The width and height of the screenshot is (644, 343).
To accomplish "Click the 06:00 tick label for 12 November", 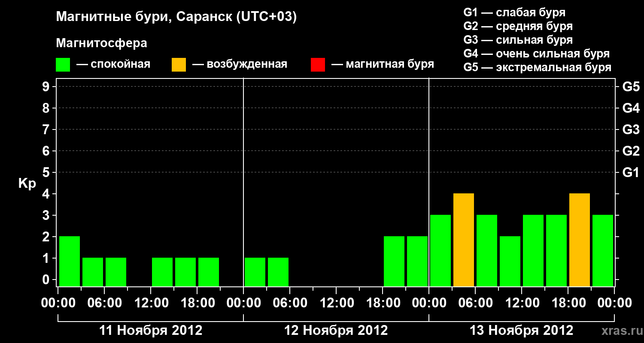I will click(x=290, y=303).
